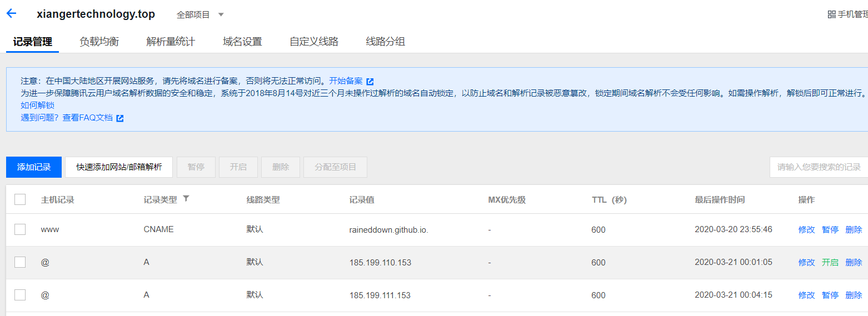This screenshot has width=868, height=316.
Task: Click the back arrow icon
Action: pos(11,14)
